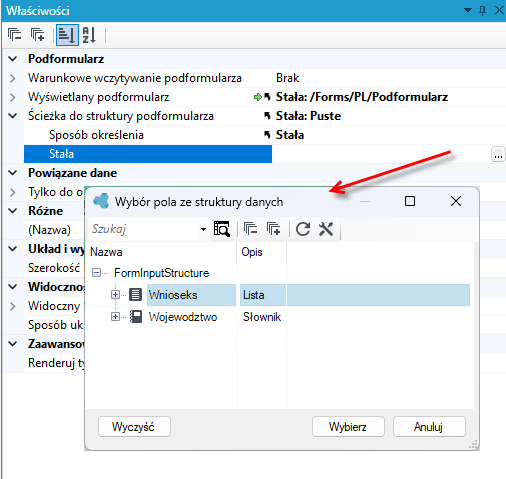
Task: Select the Wojewodztwo dictionary item
Action: coord(183,317)
